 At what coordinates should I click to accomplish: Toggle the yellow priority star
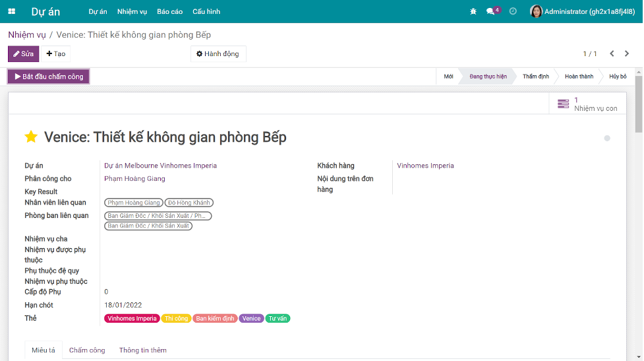tap(31, 137)
